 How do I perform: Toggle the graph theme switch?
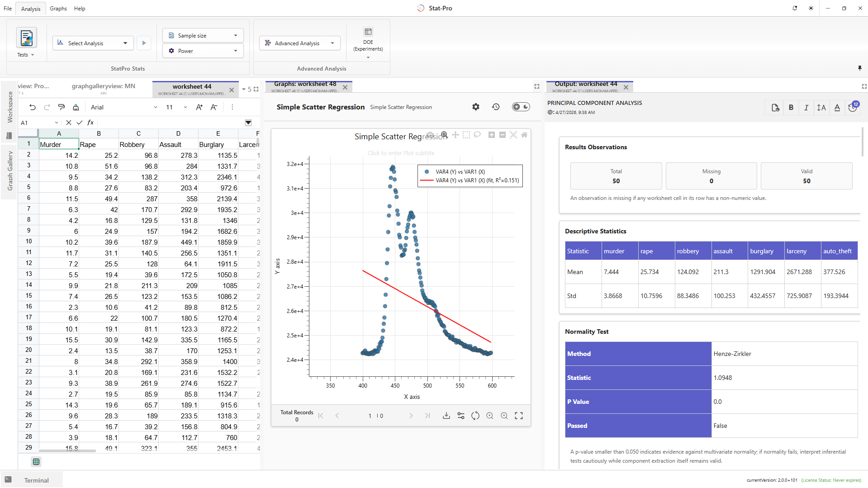coord(521,107)
